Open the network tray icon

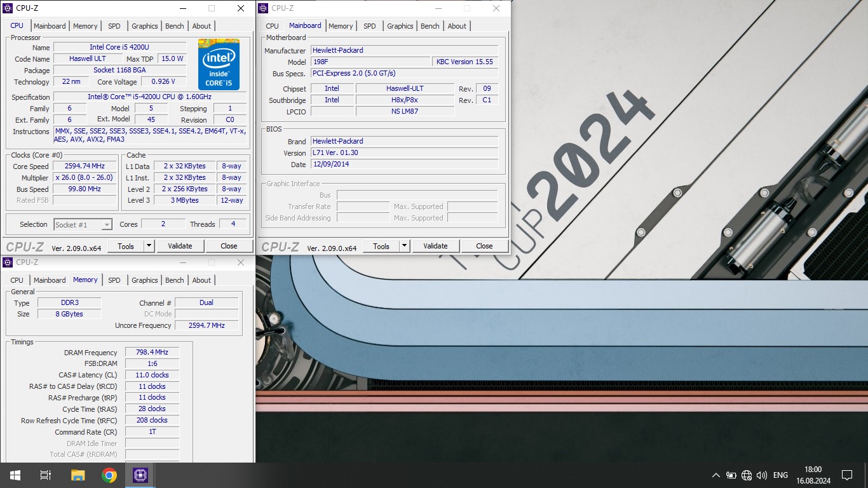(747, 475)
